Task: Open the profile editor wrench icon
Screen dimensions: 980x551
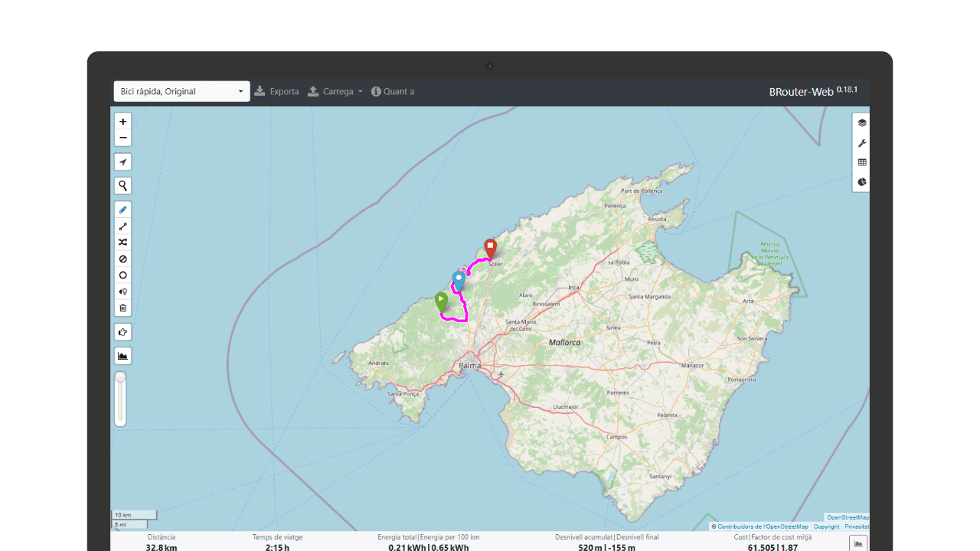Action: point(861,142)
